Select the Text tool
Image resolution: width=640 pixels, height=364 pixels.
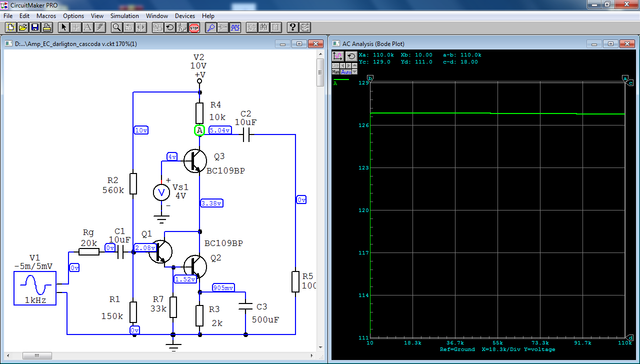click(x=87, y=27)
